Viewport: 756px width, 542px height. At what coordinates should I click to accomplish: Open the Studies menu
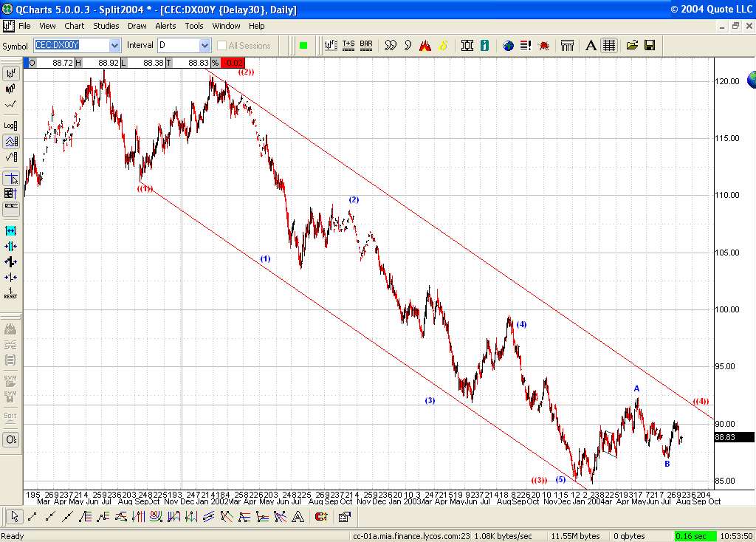coord(106,26)
